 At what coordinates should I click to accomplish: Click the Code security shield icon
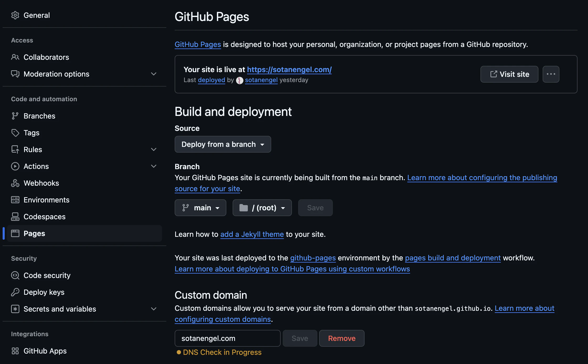[15, 275]
